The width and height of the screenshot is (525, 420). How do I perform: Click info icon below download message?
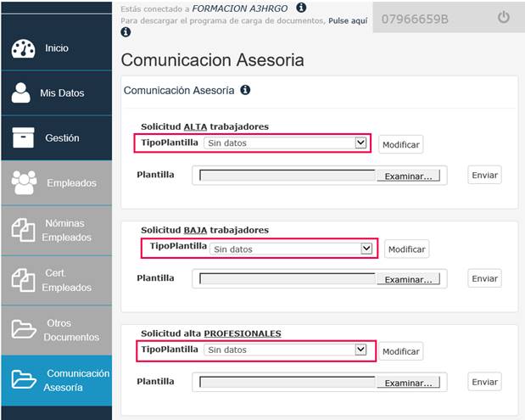click(126, 32)
